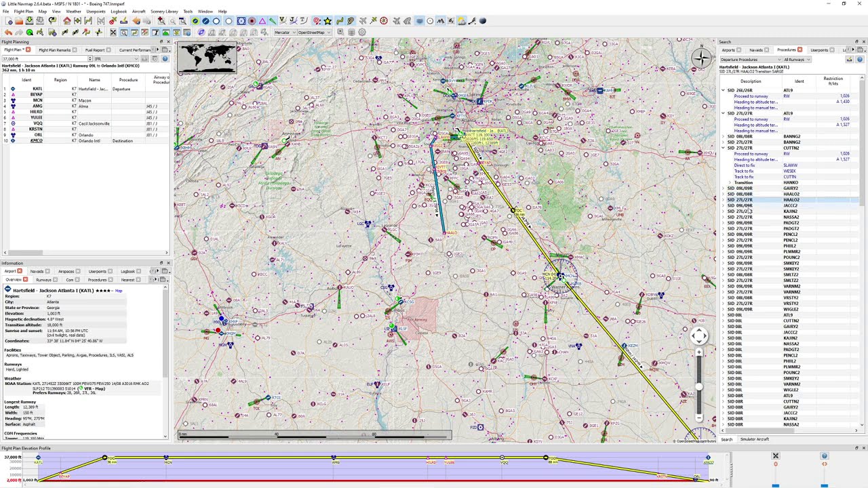
Task: Click the Map link next to KATL title
Action: [119, 291]
